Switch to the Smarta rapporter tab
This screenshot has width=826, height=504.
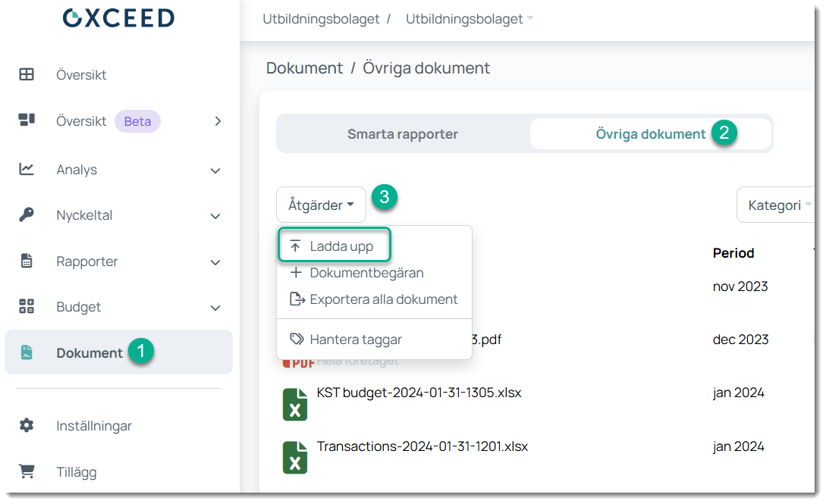click(403, 134)
